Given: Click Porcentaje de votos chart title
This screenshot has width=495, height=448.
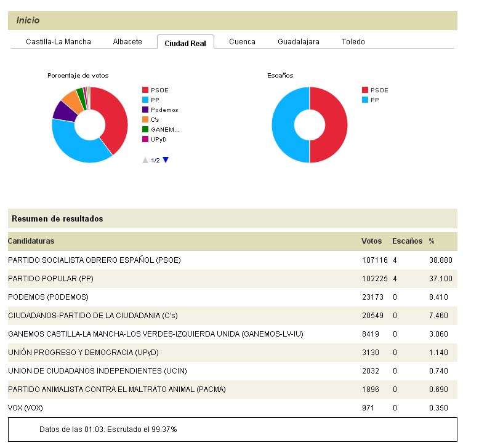Looking at the screenshot, I should [78, 76].
